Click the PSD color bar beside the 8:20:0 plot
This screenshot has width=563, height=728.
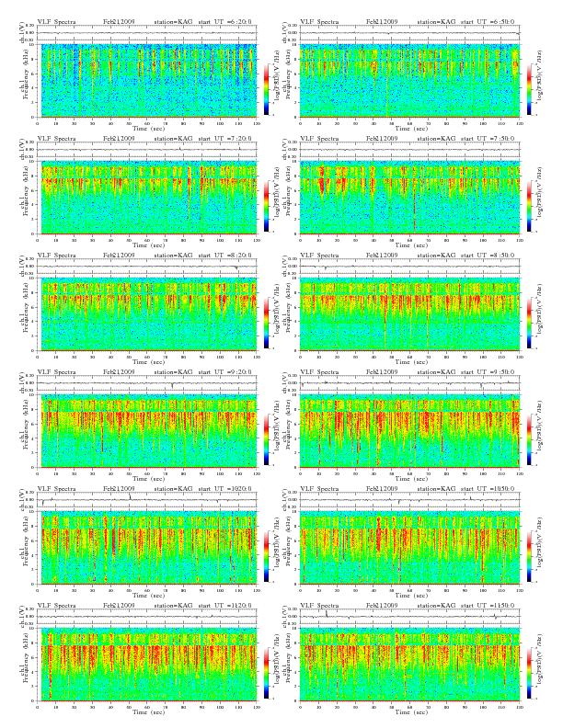[266, 323]
